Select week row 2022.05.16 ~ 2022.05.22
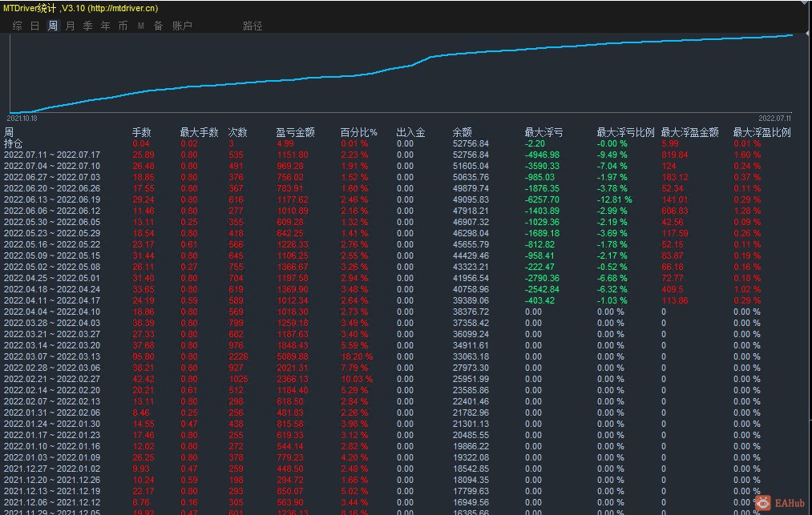Screen dimensions: 812x515 (52, 244)
